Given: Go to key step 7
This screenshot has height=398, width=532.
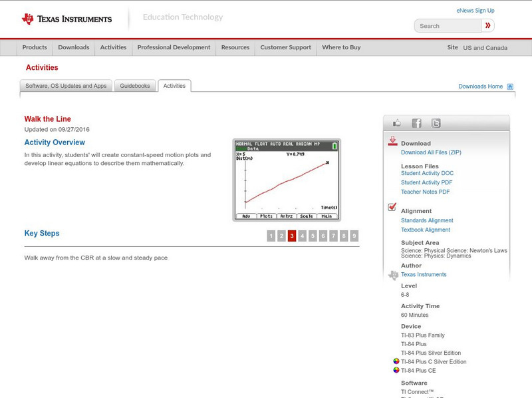Looking at the screenshot, I should pos(334,236).
